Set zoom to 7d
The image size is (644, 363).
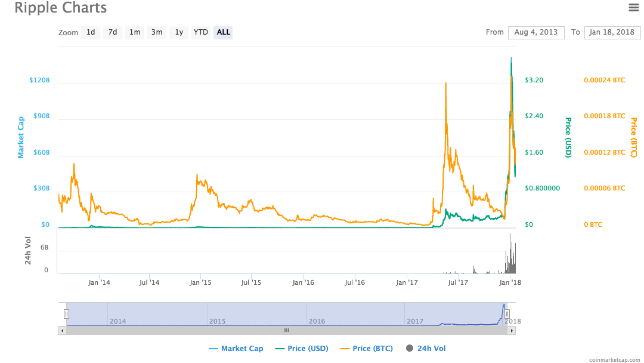(113, 32)
